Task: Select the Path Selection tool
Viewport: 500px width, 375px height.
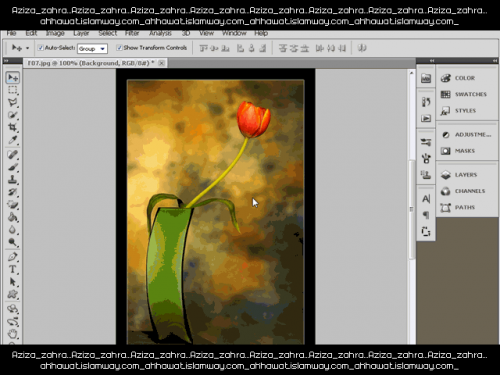Action: [13, 282]
